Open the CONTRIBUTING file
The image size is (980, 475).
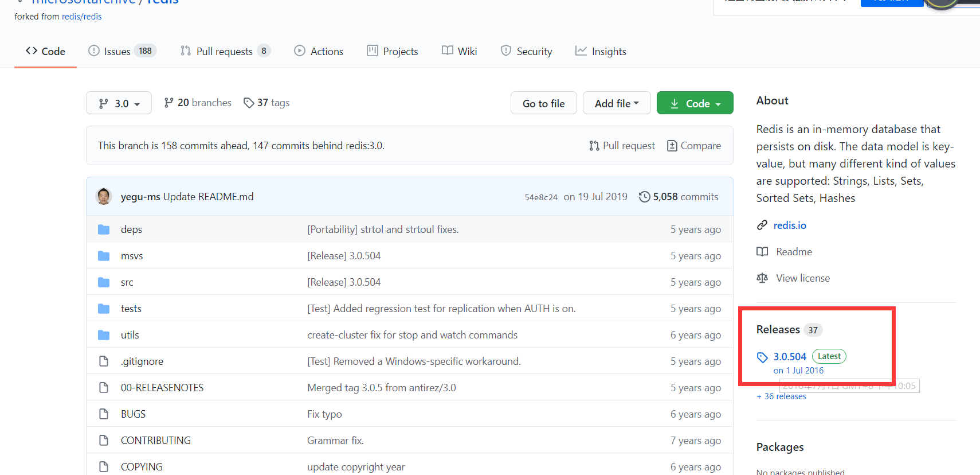click(x=156, y=441)
